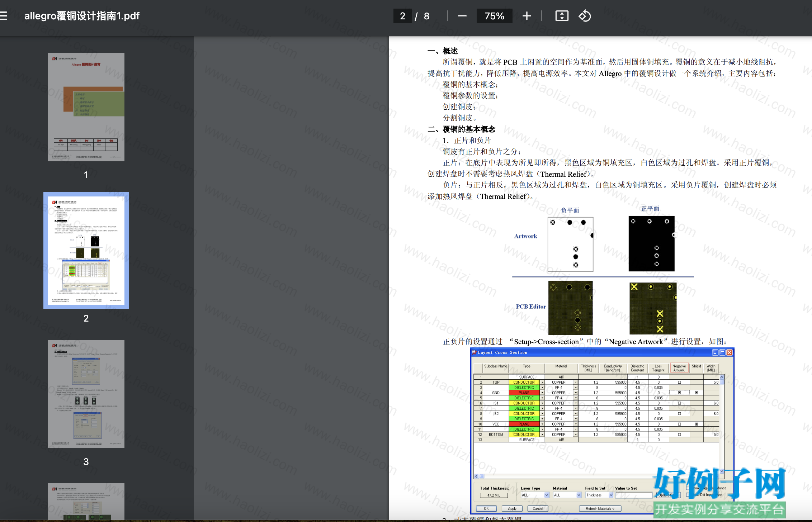Click the "BOTTOM" subclass cell in figure
This screenshot has height=522, width=812.
coord(496,435)
